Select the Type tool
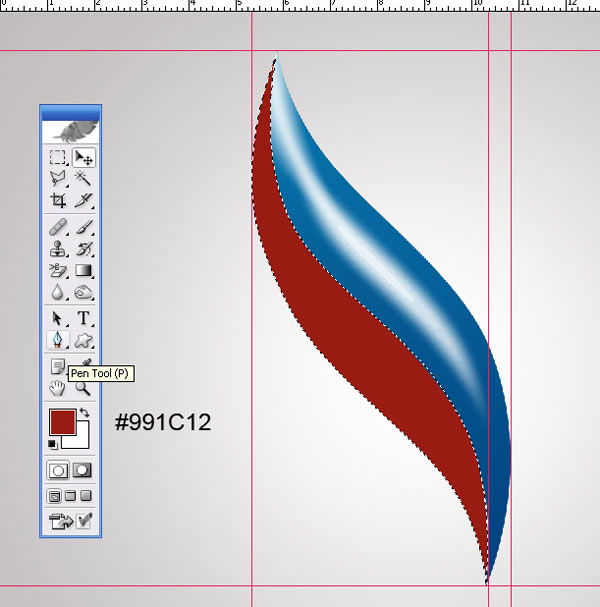The image size is (600, 607). (x=83, y=318)
